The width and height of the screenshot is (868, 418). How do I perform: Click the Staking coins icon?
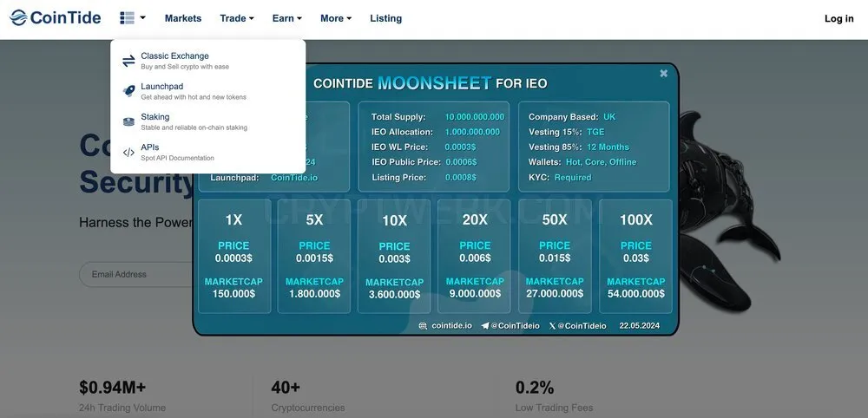point(128,121)
